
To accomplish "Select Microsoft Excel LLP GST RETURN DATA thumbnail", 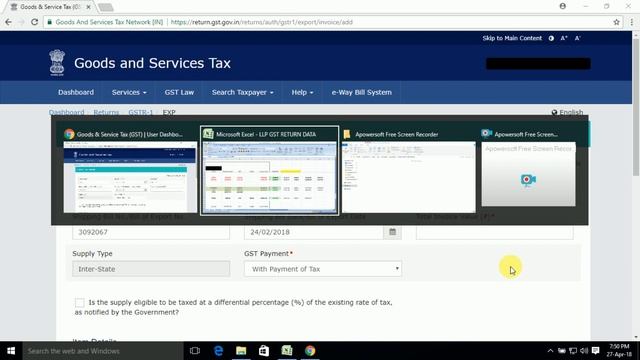I will click(x=269, y=171).
